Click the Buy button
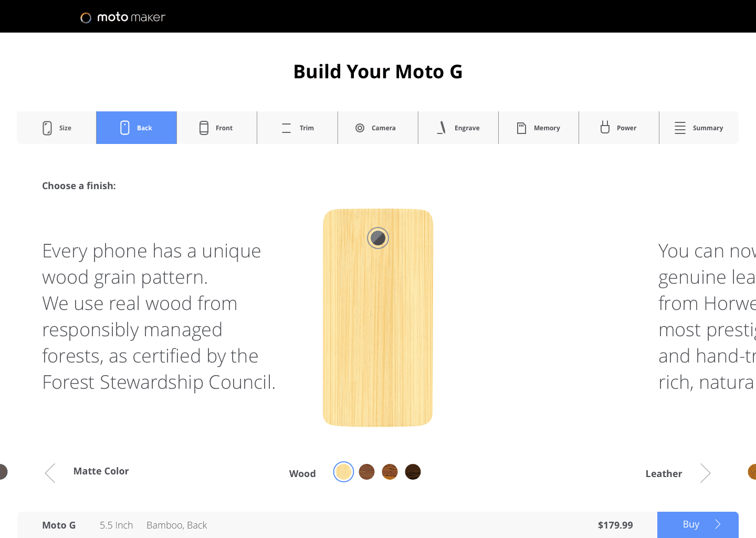 [698, 525]
